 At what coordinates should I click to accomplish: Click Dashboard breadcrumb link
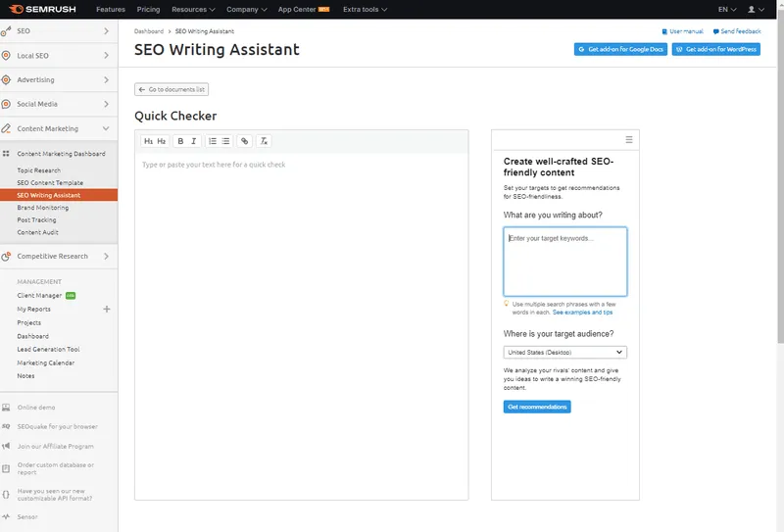[x=149, y=31]
